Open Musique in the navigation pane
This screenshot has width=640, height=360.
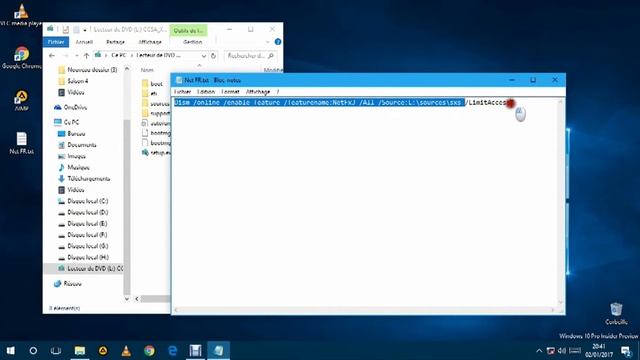pyautogui.click(x=73, y=167)
